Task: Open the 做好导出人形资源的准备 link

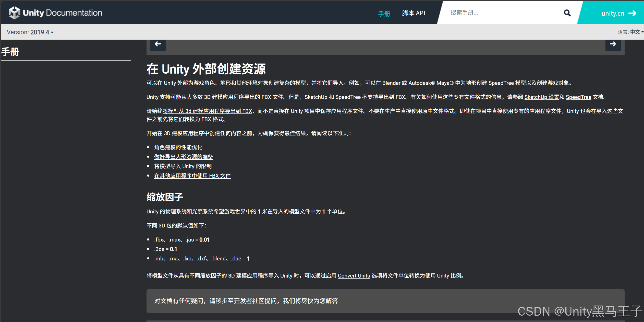Action: [x=184, y=157]
